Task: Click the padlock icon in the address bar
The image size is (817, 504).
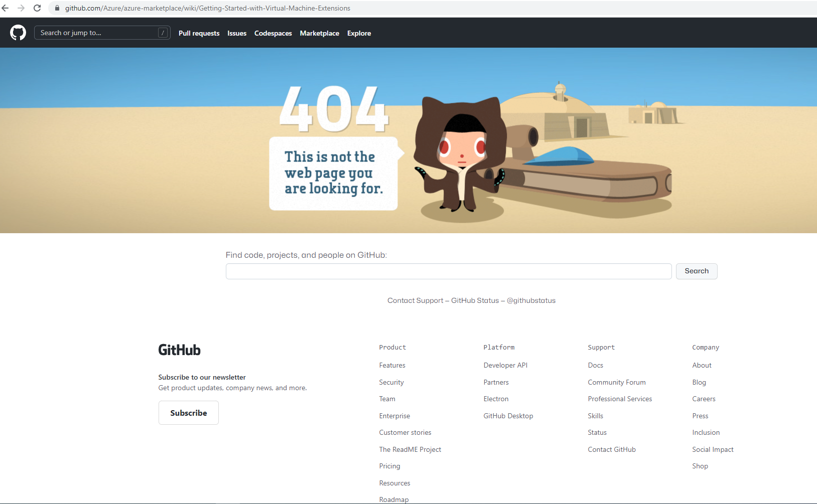Action: pyautogui.click(x=57, y=8)
